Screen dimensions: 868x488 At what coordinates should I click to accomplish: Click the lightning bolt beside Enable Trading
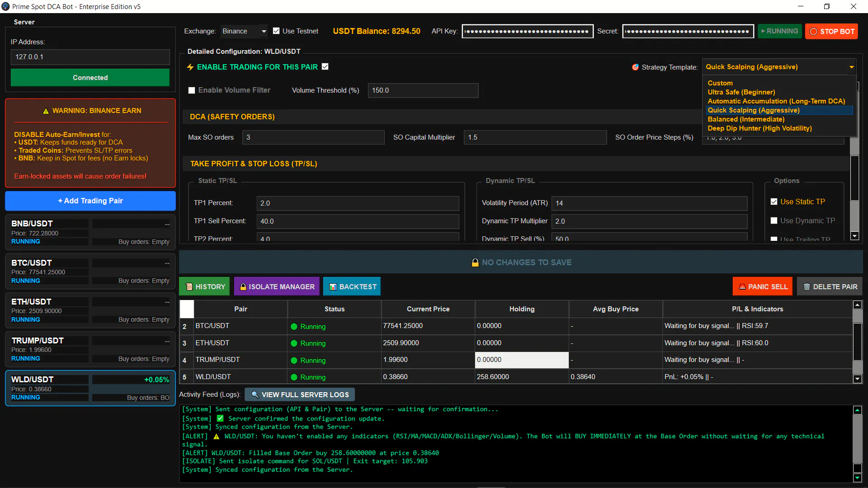(x=190, y=67)
